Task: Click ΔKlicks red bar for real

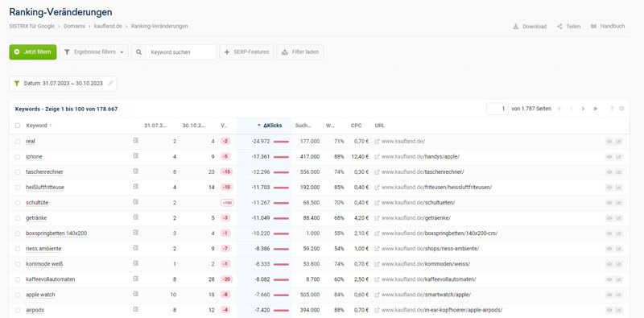Action: pos(281,142)
